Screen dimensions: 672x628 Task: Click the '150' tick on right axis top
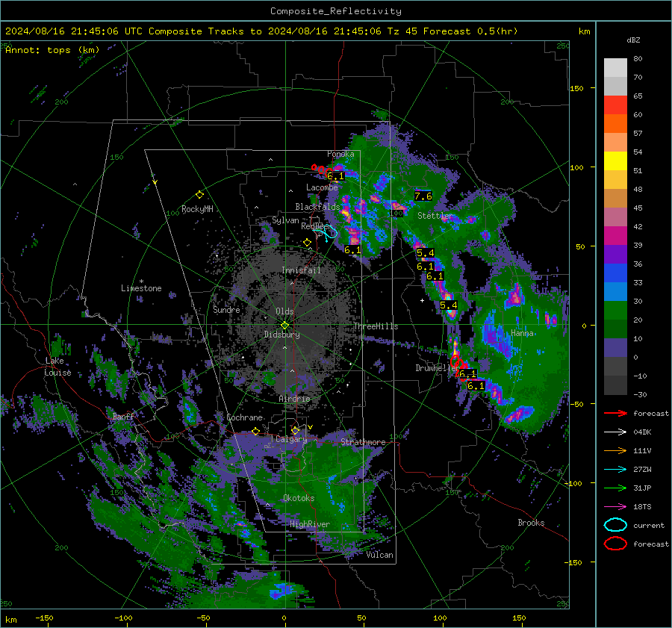point(577,88)
